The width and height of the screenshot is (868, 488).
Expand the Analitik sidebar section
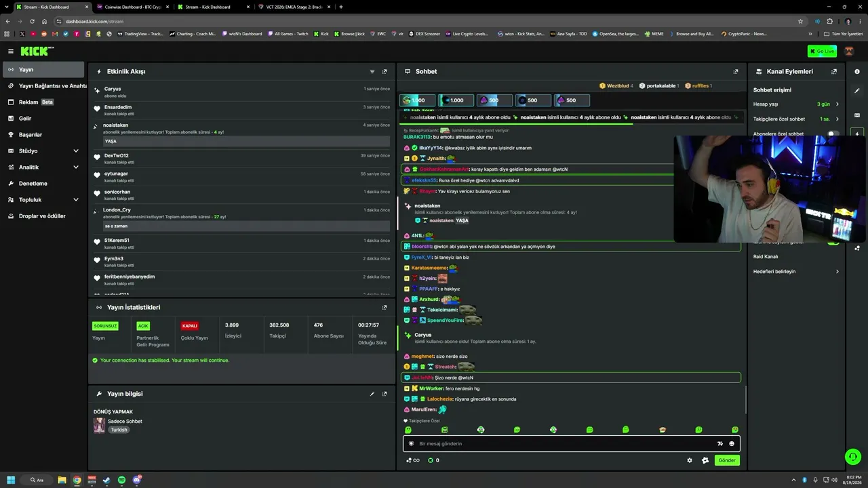76,167
